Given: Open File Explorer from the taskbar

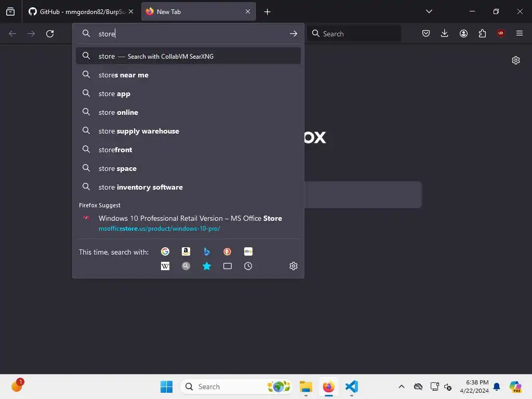Looking at the screenshot, I should [305, 387].
